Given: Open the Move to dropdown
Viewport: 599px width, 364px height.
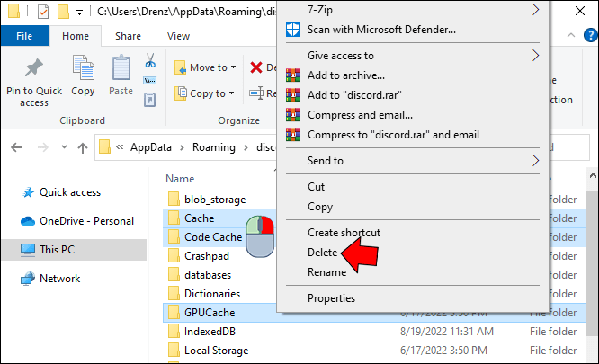Looking at the screenshot, I should coord(206,67).
